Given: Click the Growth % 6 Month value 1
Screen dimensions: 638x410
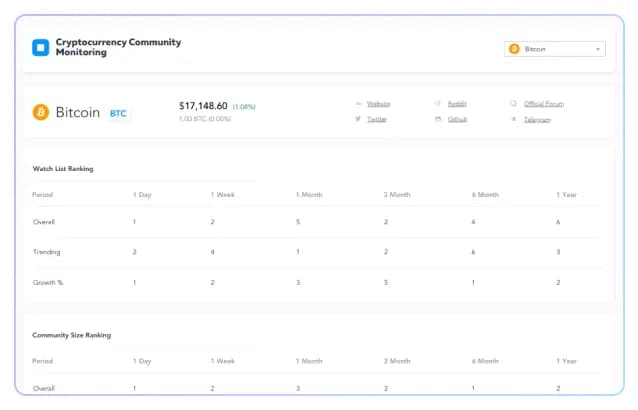Looking at the screenshot, I should tap(473, 283).
